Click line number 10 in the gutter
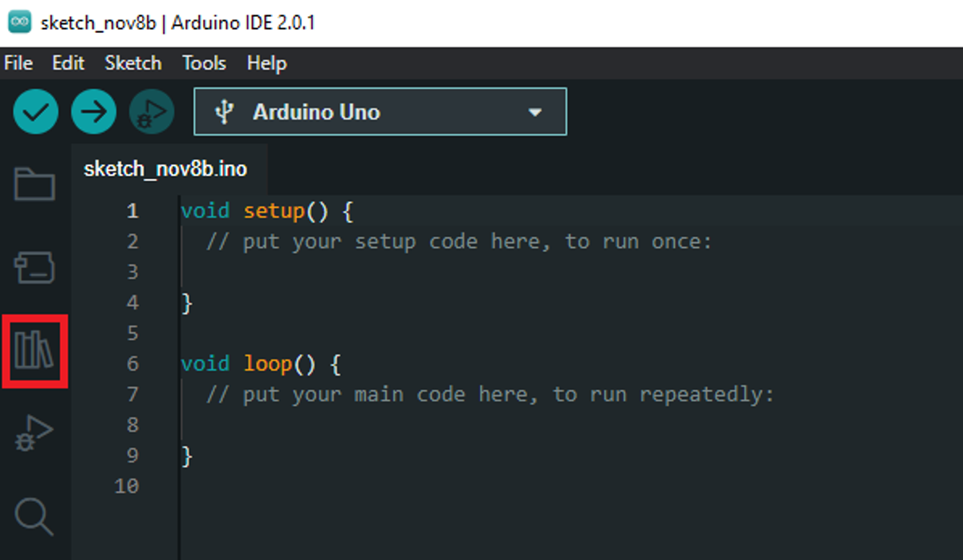 click(127, 486)
